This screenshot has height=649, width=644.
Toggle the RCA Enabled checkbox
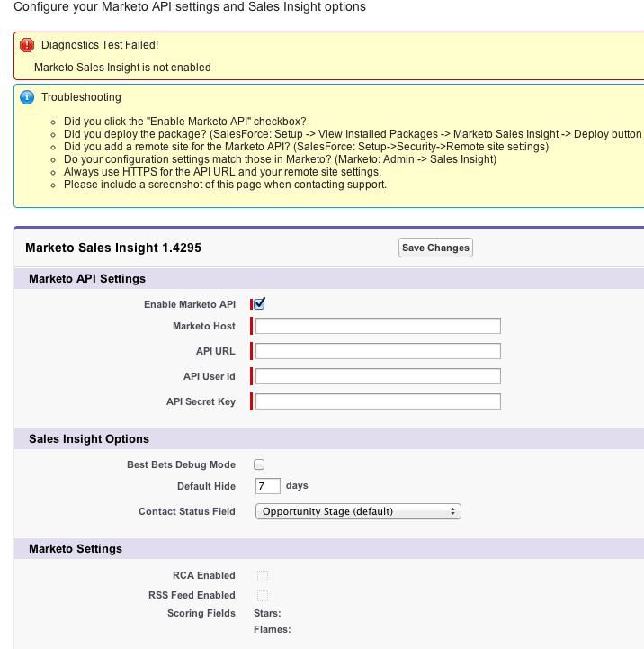[x=263, y=576]
